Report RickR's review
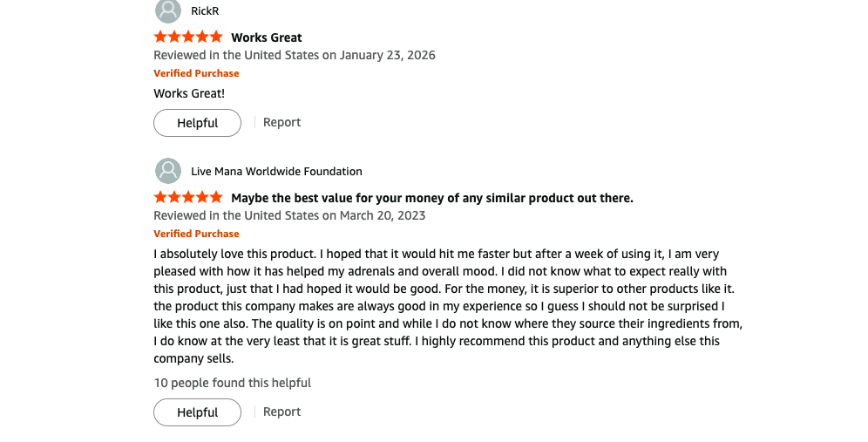The height and width of the screenshot is (442, 868). (x=281, y=122)
